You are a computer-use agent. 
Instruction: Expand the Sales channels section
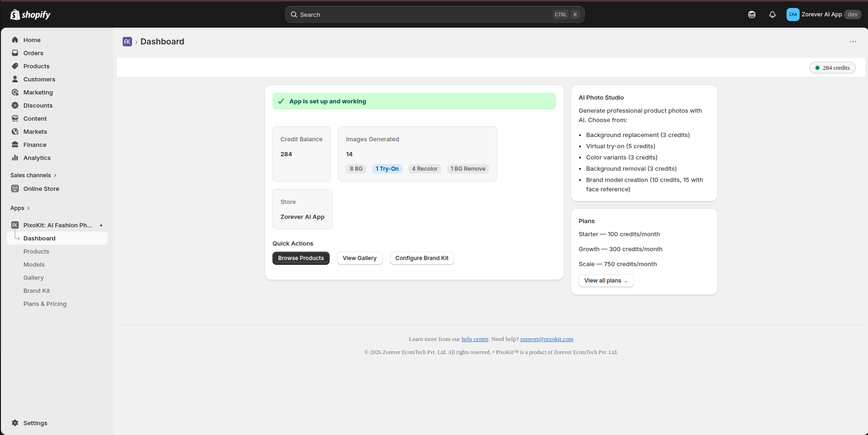[x=33, y=175]
